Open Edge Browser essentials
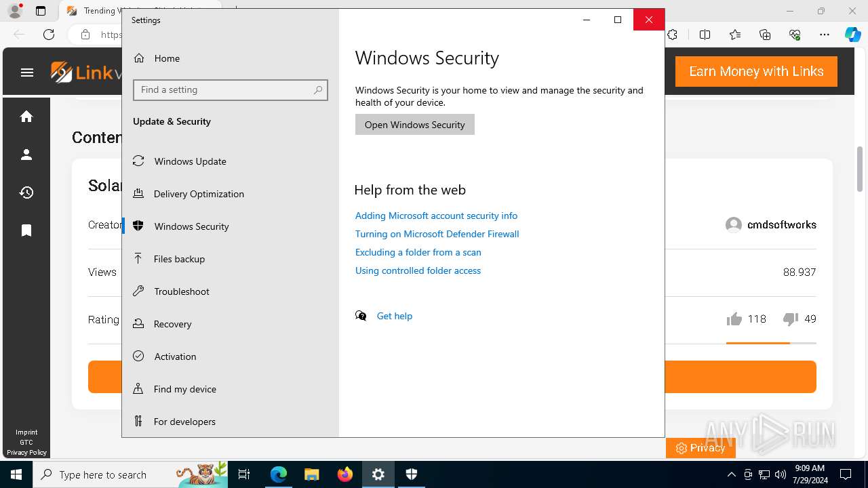This screenshot has width=868, height=488. [x=795, y=35]
